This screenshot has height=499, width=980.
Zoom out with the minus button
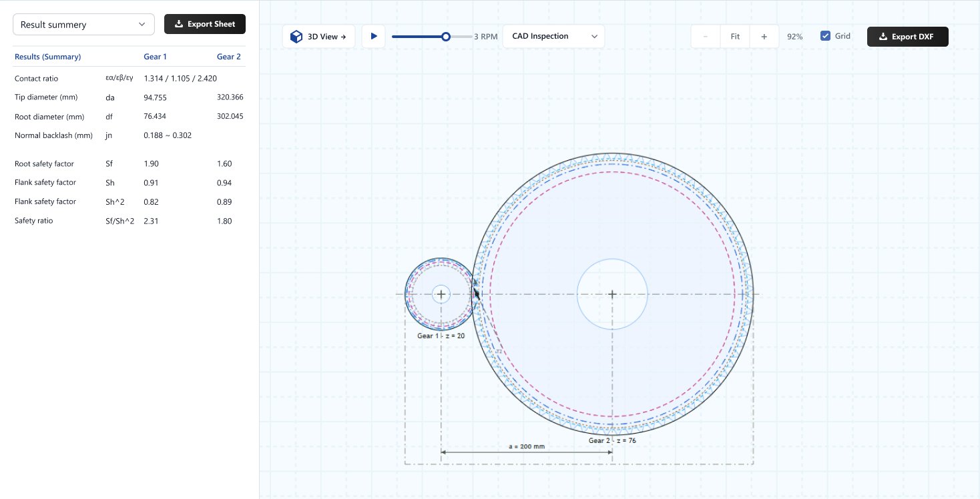[x=706, y=37]
